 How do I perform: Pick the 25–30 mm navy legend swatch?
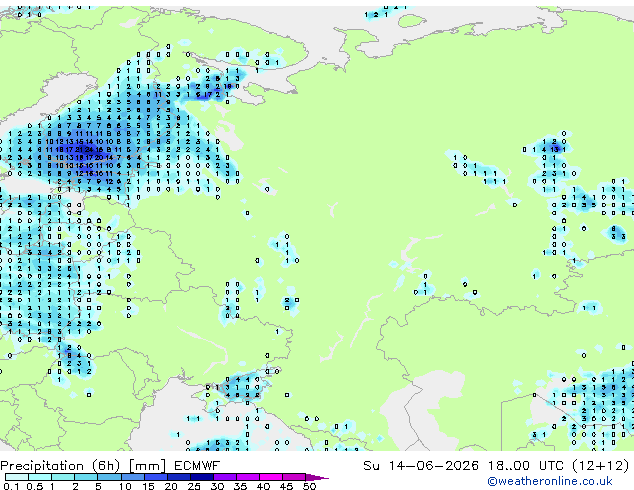tap(202, 477)
